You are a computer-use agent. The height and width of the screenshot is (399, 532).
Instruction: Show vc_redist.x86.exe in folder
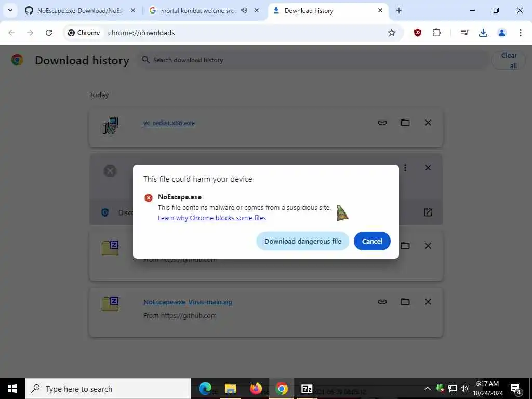pyautogui.click(x=405, y=123)
